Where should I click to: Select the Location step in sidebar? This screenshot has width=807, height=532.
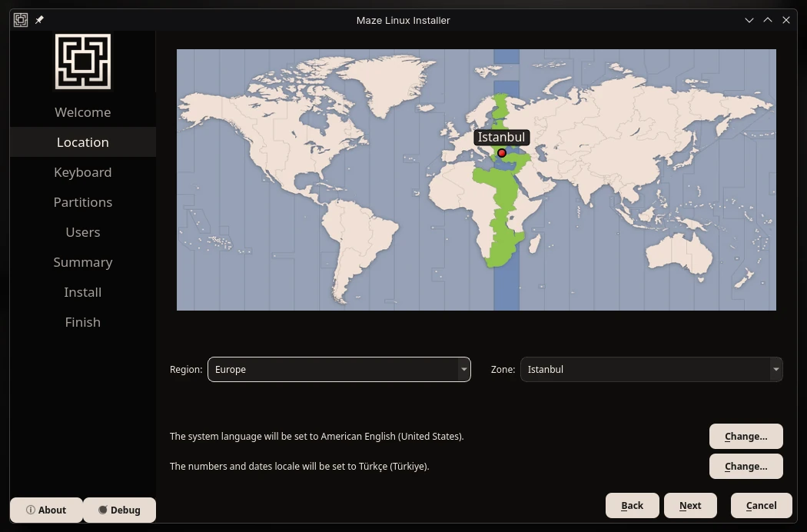(x=83, y=142)
